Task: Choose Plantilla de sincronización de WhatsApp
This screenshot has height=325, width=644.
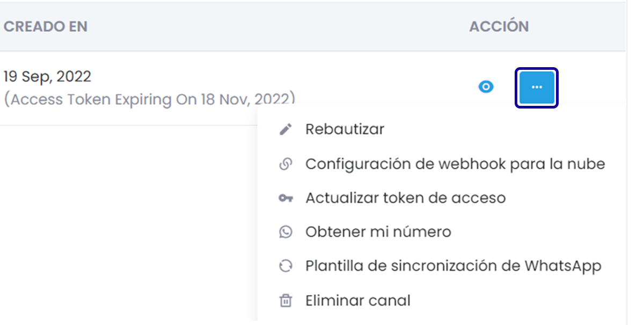Action: tap(453, 266)
